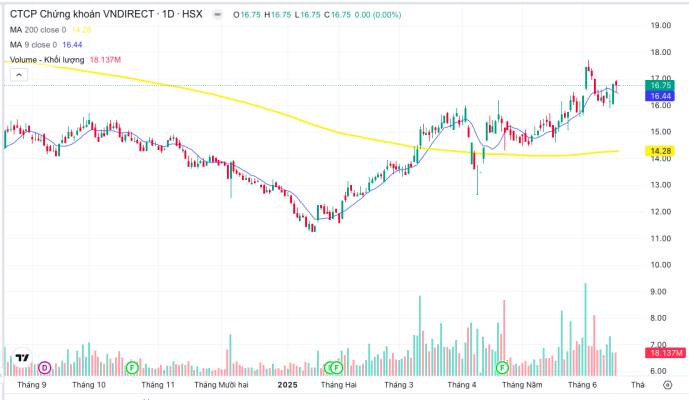Click the close value C16.75
689x400 pixels.
click(x=337, y=15)
